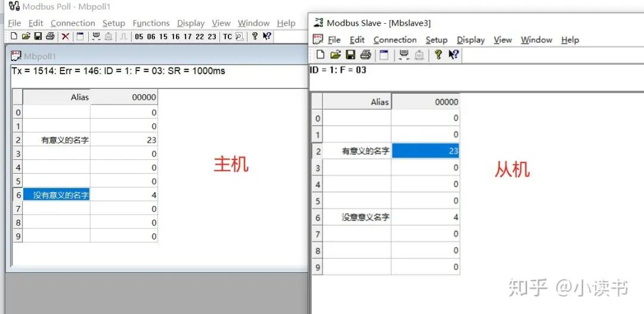Click Save icon in Modbus Poll toolbar

coord(38,36)
